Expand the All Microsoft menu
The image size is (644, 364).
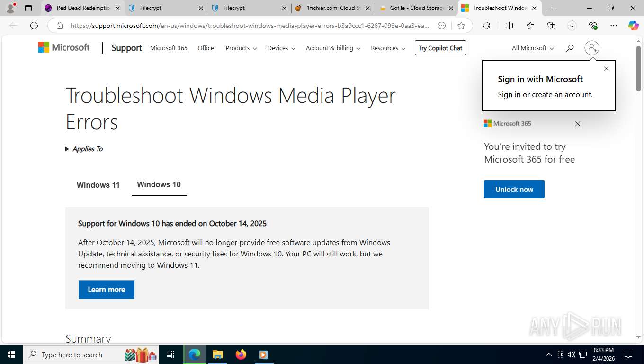pos(533,48)
